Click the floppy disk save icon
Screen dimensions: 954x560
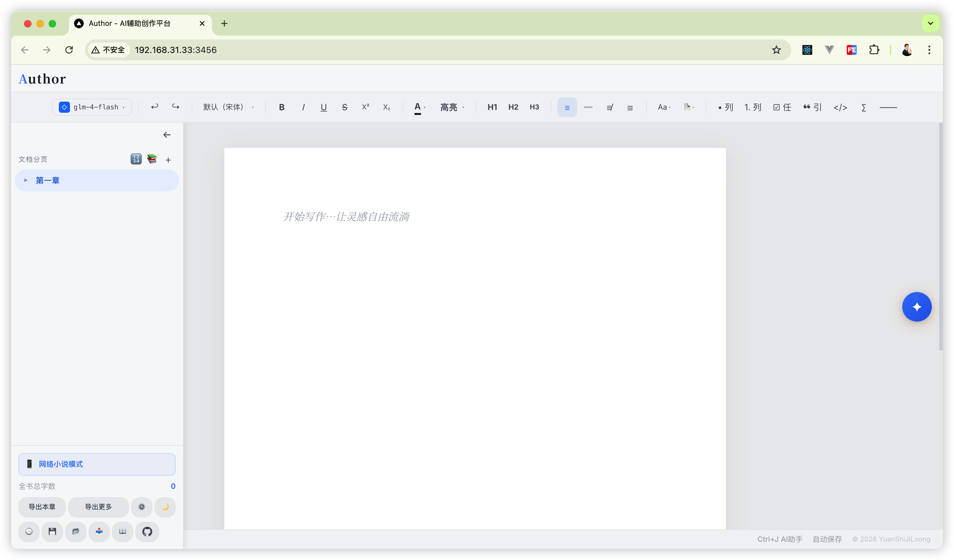(x=52, y=531)
